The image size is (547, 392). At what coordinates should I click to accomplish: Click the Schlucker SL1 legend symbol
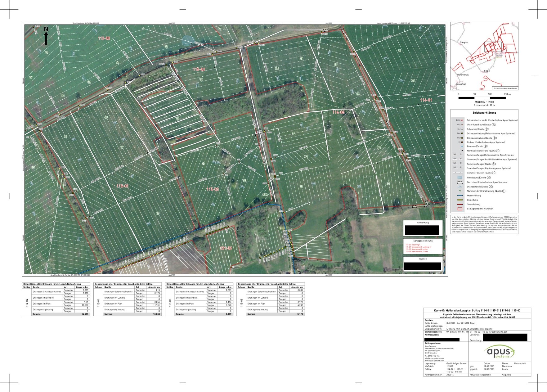tap(462, 129)
